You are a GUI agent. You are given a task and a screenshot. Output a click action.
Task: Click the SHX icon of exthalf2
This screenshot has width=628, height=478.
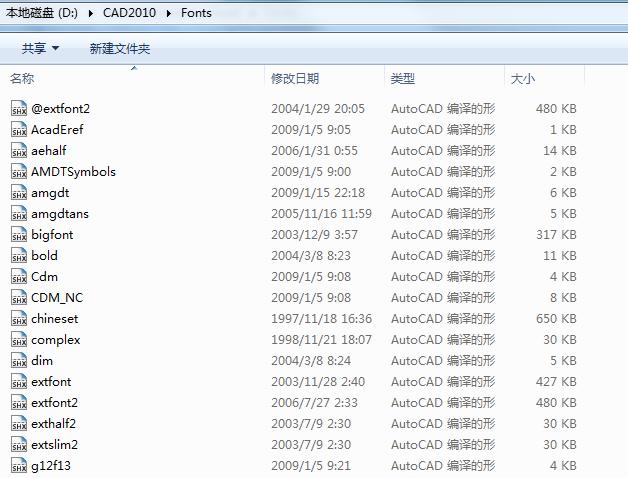pos(19,424)
